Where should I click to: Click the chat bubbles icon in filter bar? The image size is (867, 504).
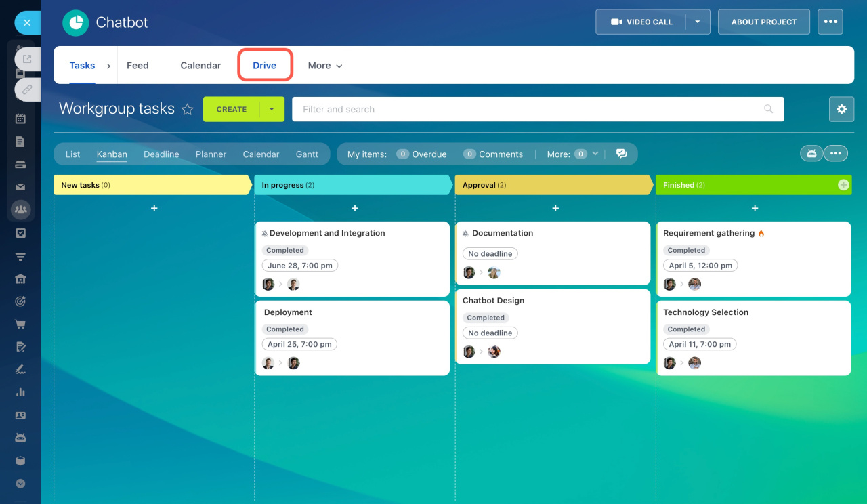coord(621,154)
